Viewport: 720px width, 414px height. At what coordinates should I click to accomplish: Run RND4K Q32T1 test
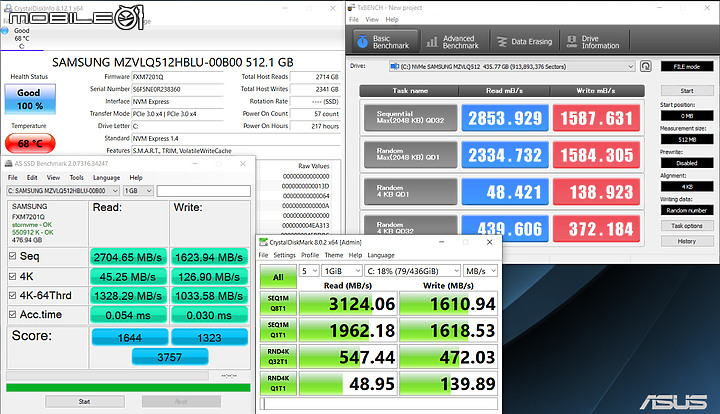[x=278, y=356]
